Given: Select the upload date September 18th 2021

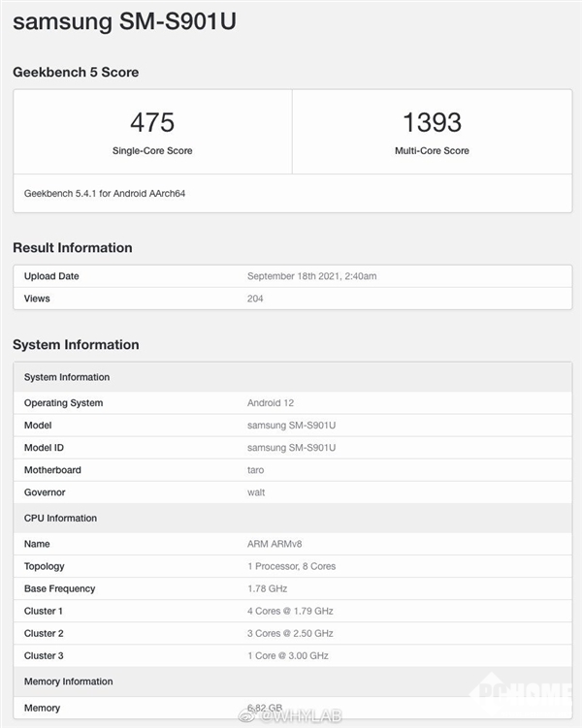Looking at the screenshot, I should click(x=311, y=276).
